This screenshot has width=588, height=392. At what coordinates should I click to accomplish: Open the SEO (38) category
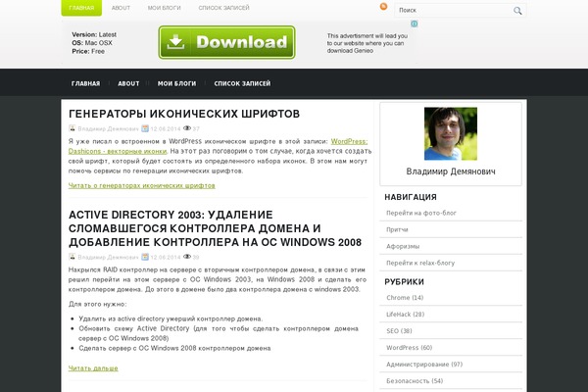tap(399, 331)
